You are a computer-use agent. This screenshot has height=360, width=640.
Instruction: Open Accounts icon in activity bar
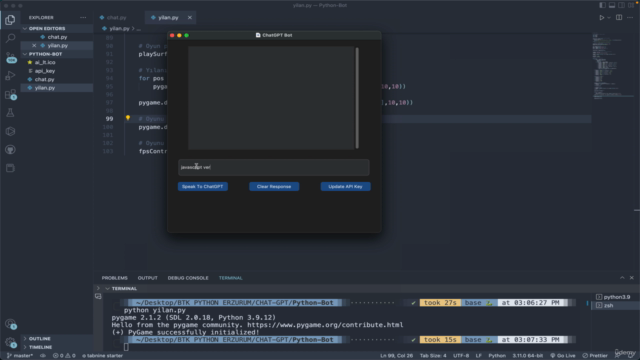click(x=10, y=324)
